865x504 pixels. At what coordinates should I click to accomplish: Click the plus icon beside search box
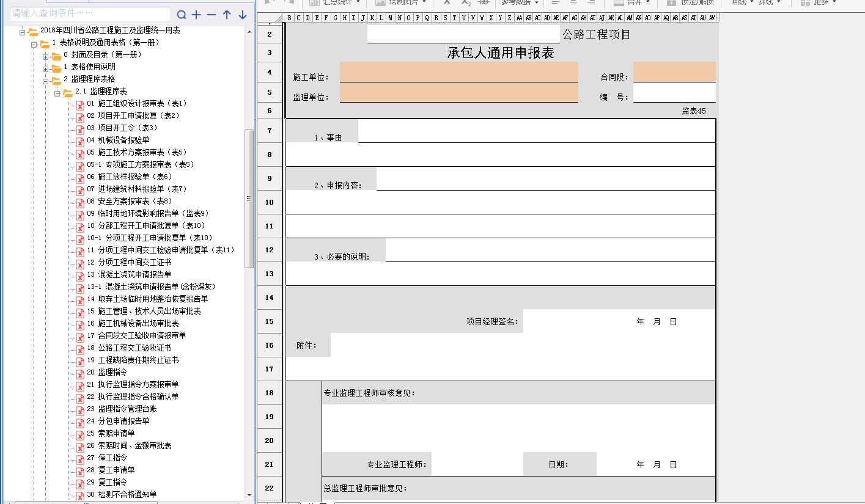pyautogui.click(x=196, y=15)
